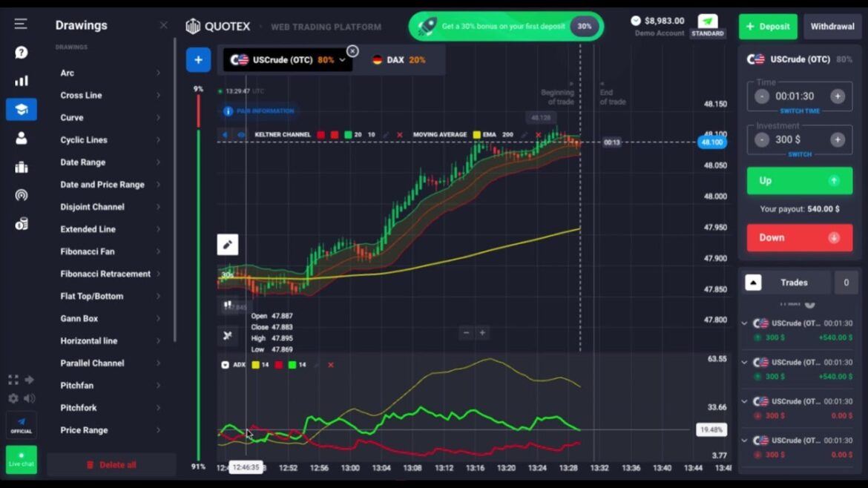Click the green Up trade button

coord(799,180)
